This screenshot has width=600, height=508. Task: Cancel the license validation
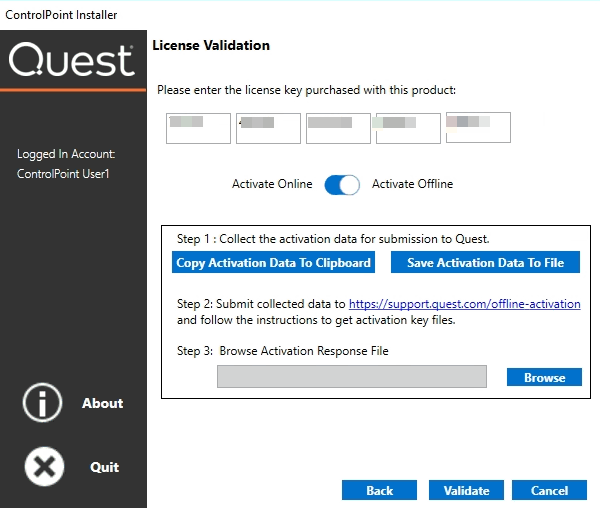tap(549, 490)
